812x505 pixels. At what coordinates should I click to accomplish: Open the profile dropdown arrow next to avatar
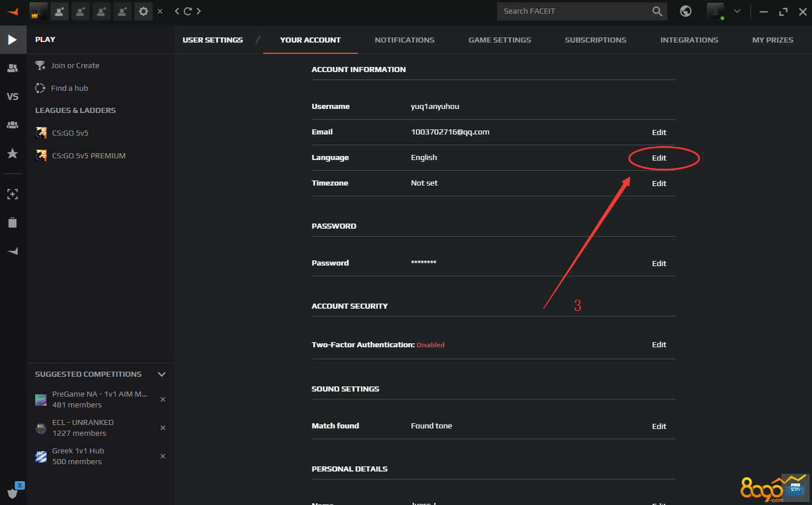[x=737, y=11]
